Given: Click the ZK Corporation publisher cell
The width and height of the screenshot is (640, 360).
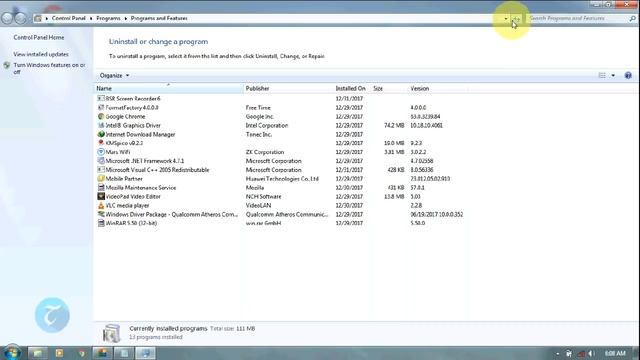Looking at the screenshot, I should click(x=265, y=152).
